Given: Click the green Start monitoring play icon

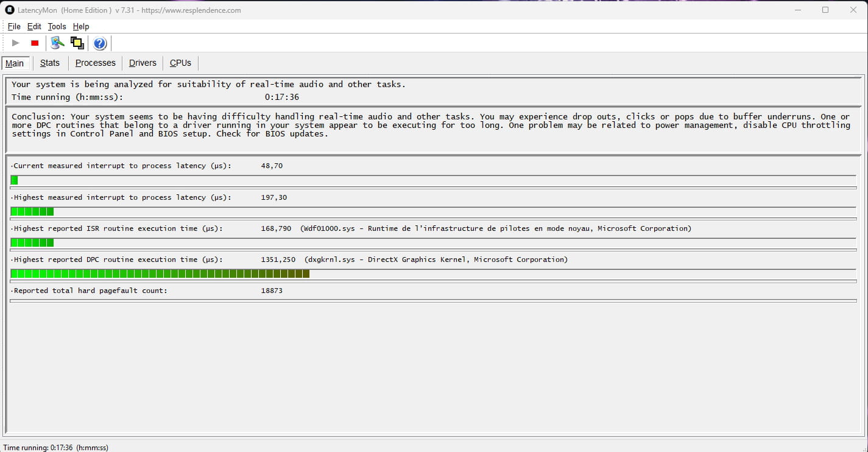Looking at the screenshot, I should coord(16,43).
